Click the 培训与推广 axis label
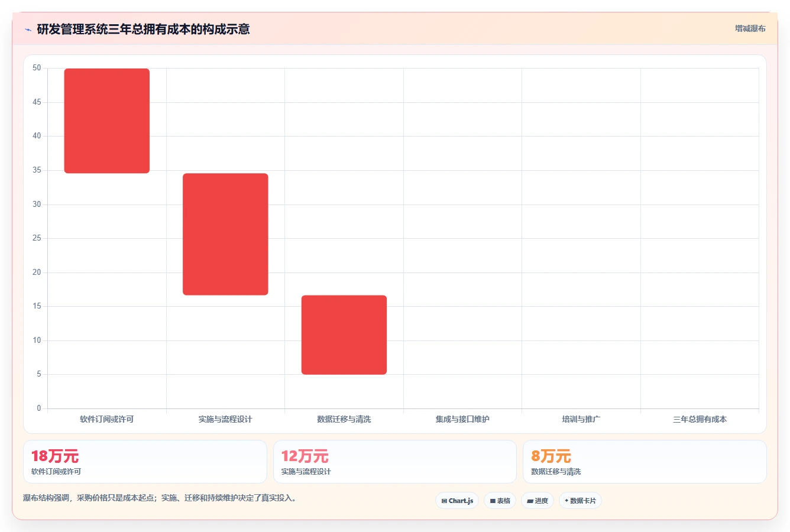Image resolution: width=790 pixels, height=532 pixels. tap(581, 419)
